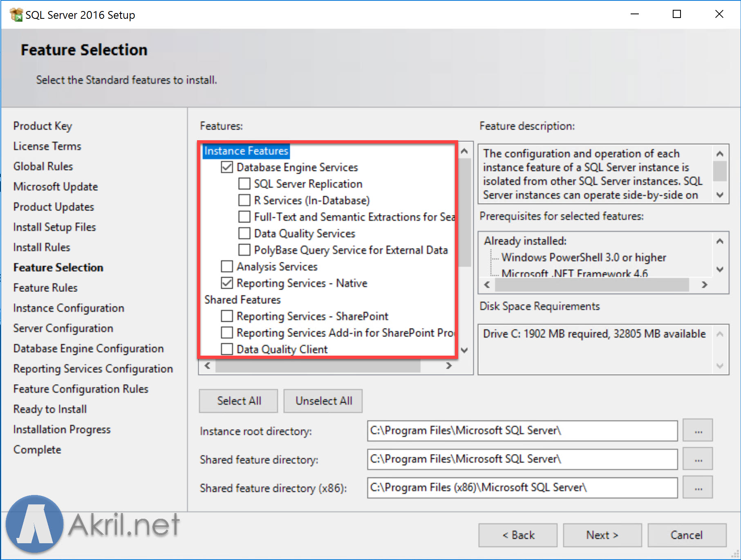Uncheck Database Engine Services
The width and height of the screenshot is (741, 560).
(x=226, y=167)
